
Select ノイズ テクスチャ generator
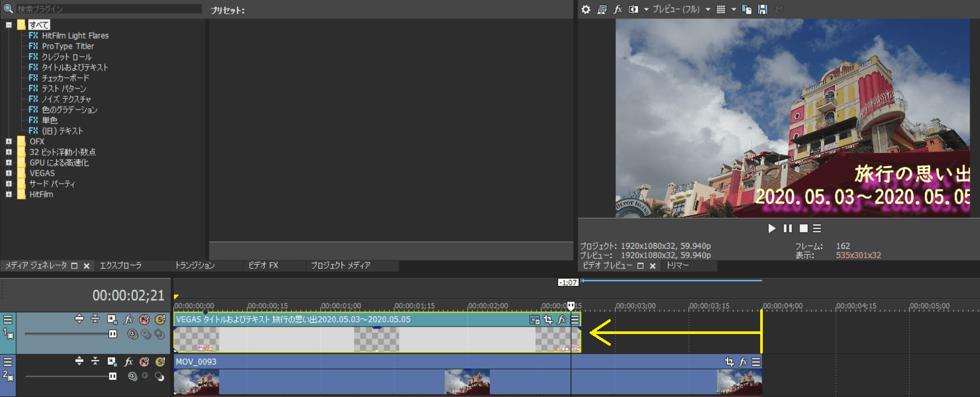66,99
